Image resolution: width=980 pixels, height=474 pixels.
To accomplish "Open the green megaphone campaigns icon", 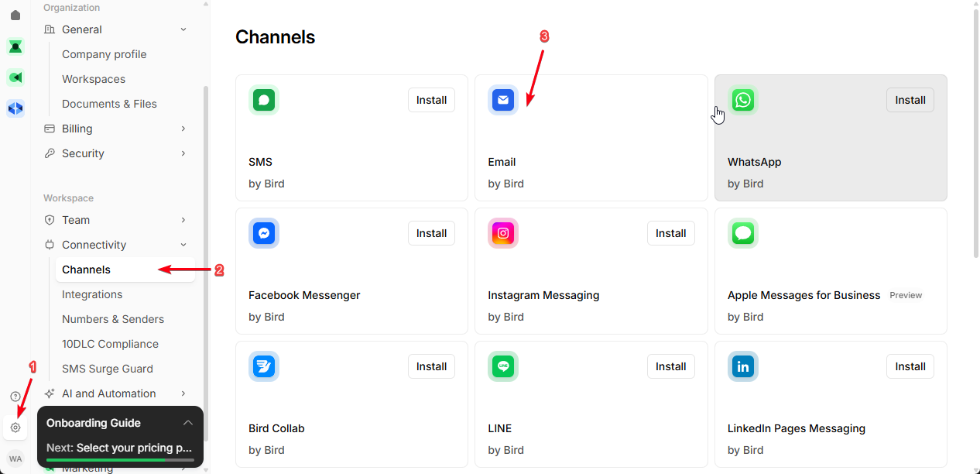I will pyautogui.click(x=15, y=77).
